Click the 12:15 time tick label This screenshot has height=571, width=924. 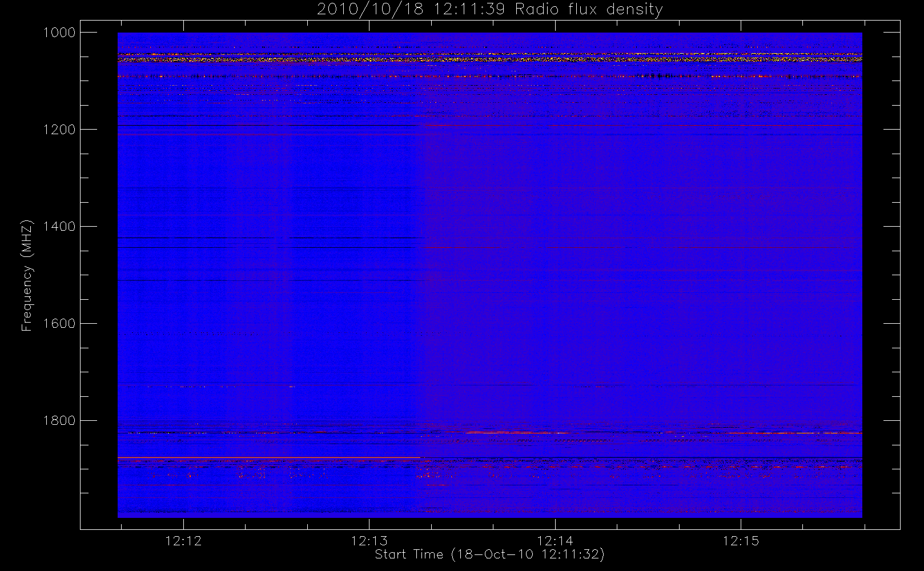741,541
